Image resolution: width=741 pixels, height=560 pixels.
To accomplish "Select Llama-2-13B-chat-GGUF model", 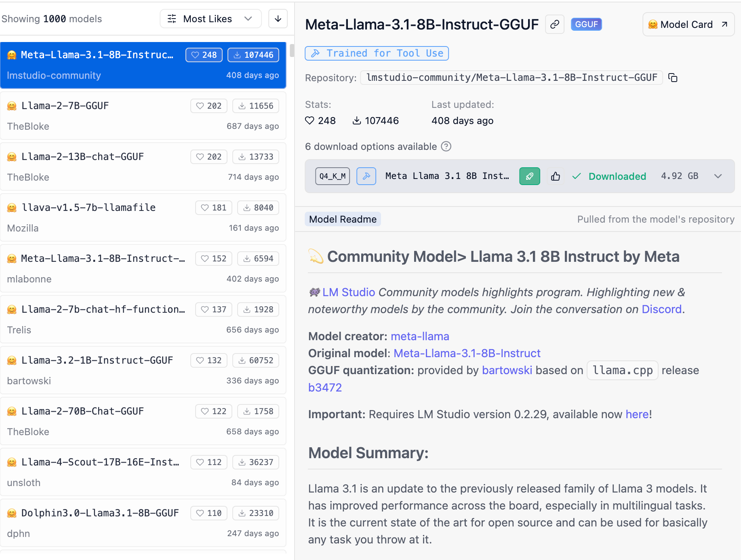I will tap(143, 166).
